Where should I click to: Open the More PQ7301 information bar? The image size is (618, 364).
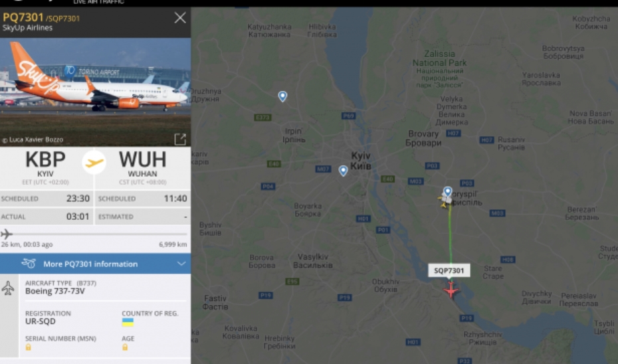point(96,264)
